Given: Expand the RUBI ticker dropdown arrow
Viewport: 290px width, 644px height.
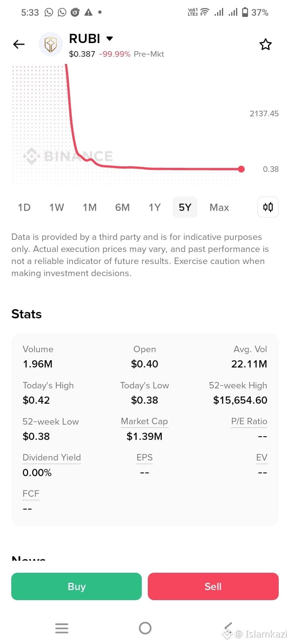Looking at the screenshot, I should (109, 39).
